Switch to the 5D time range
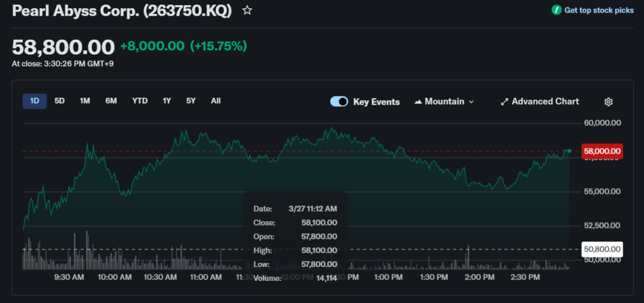 [x=60, y=101]
